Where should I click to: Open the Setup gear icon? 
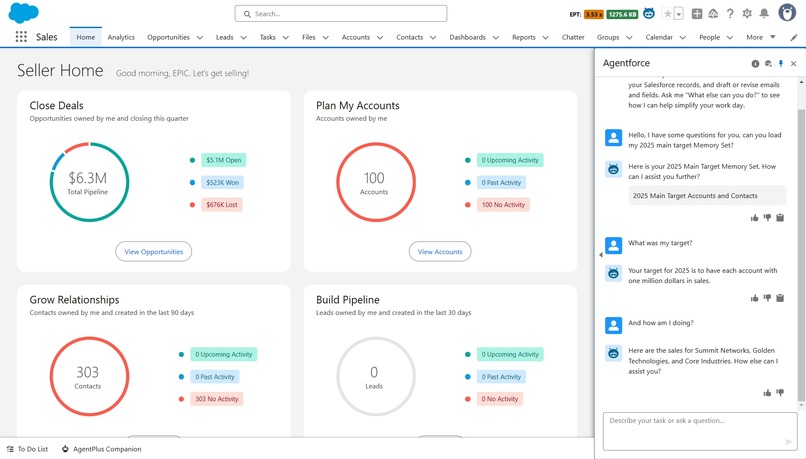[x=747, y=14]
